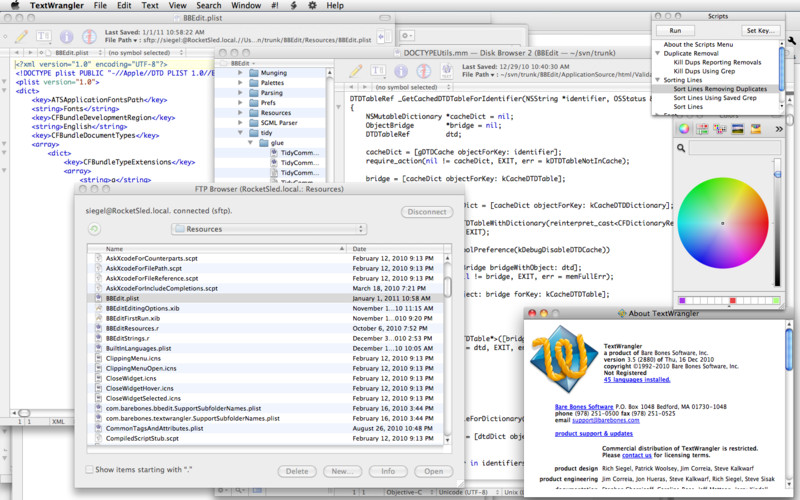Click back arrow in DOCTYPEUtils.mm navigation bar
Viewport: 800px width, 500px height.
(351, 87)
